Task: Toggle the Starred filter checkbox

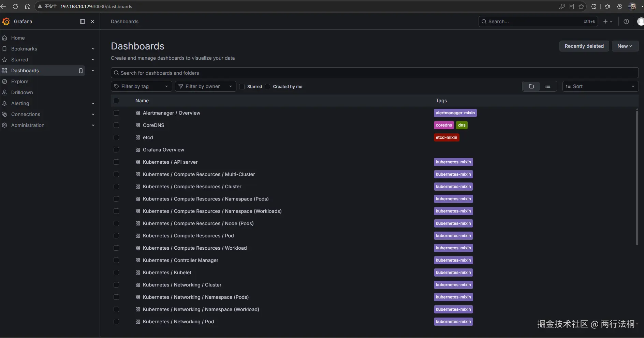Action: 242,87
